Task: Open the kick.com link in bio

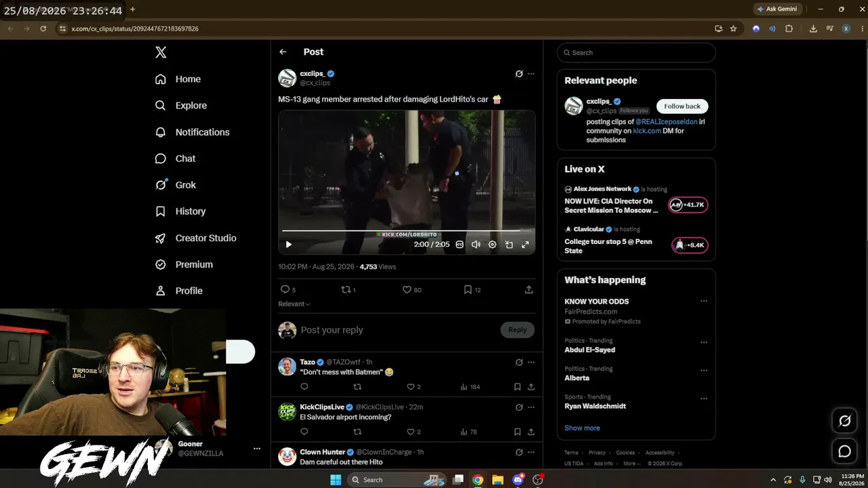Action: [647, 131]
